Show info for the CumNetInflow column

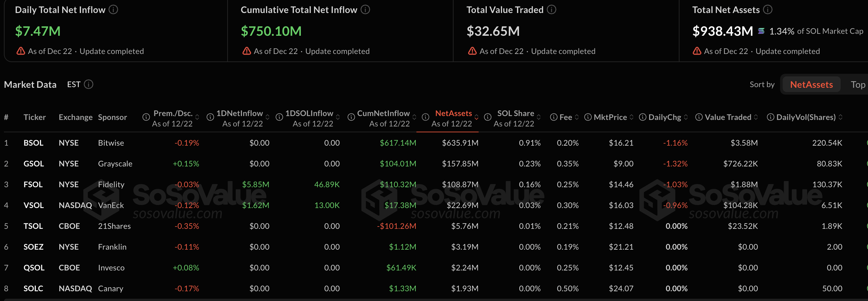[x=351, y=117]
